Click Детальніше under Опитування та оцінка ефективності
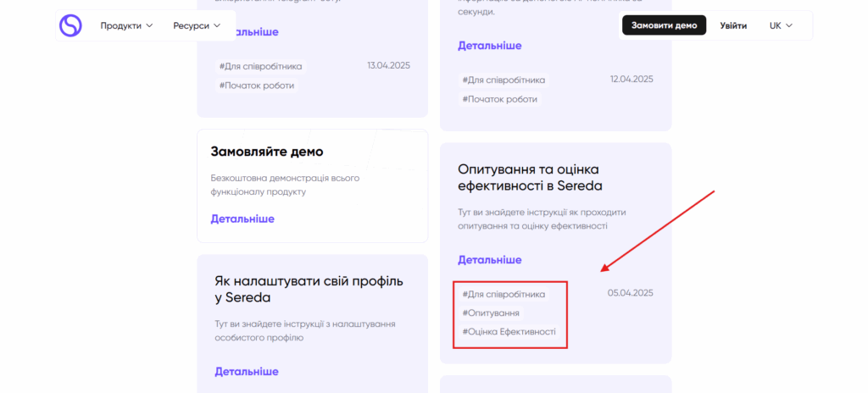 tap(490, 260)
